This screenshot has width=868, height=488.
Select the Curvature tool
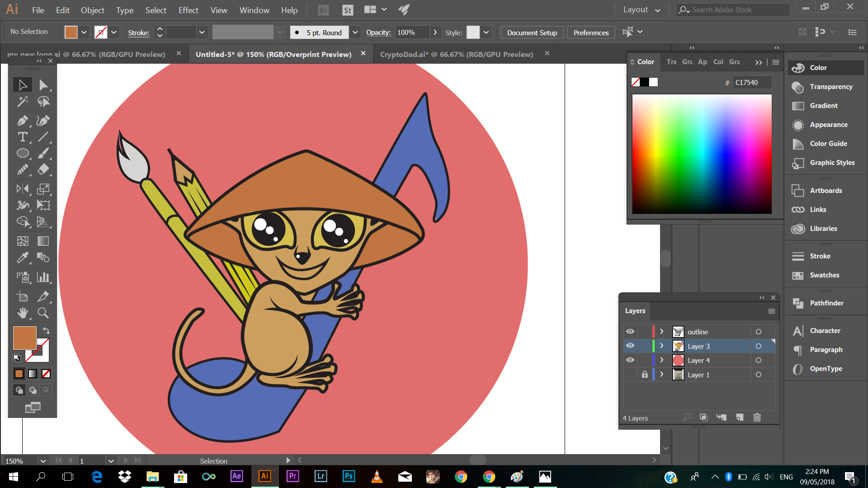point(43,120)
